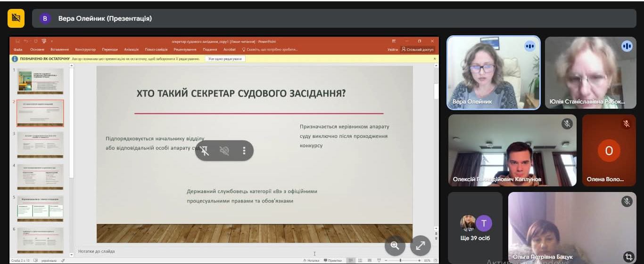Image resolution: width=644 pixels, height=264 pixels.
Task: Click the presentation-off icon beside Вера Олейник
Action: click(x=16, y=18)
